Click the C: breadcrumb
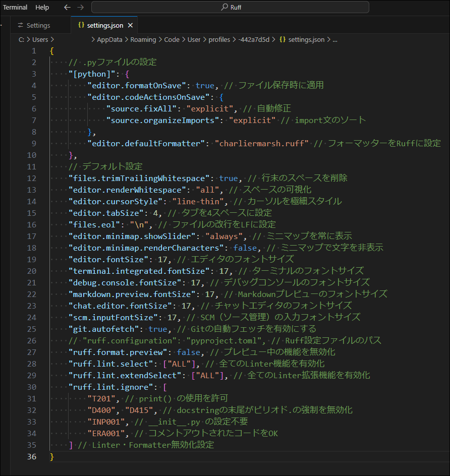The image size is (450, 476). 21,40
